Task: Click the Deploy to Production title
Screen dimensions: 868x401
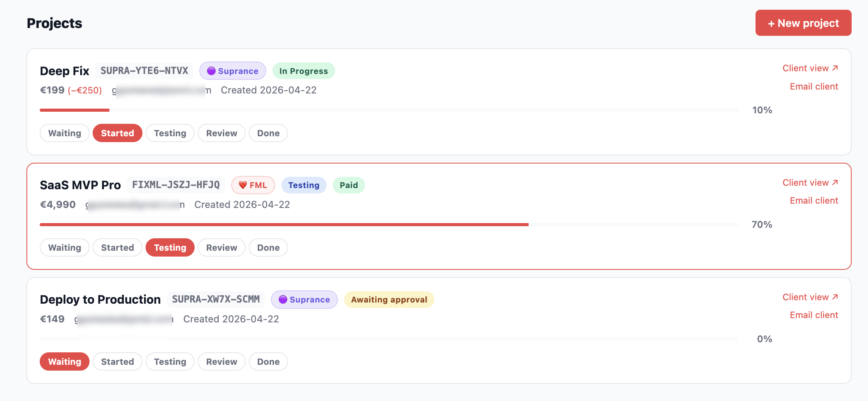Action: pos(100,299)
